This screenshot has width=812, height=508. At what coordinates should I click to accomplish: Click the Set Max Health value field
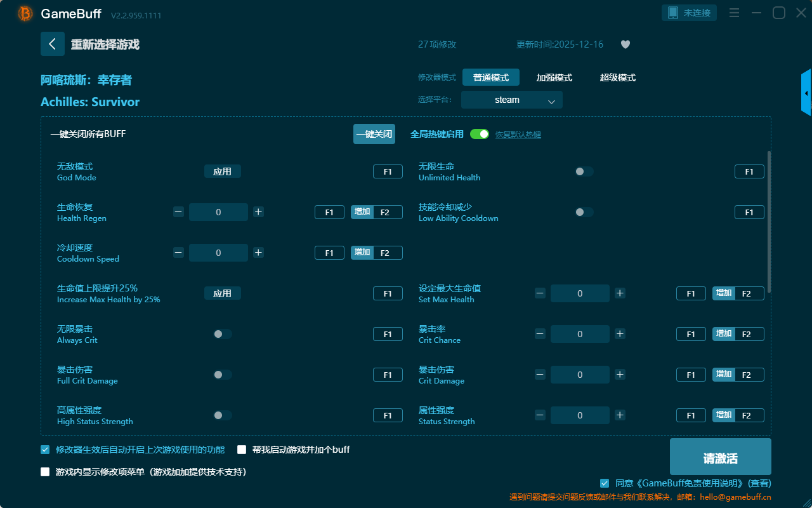(580, 293)
